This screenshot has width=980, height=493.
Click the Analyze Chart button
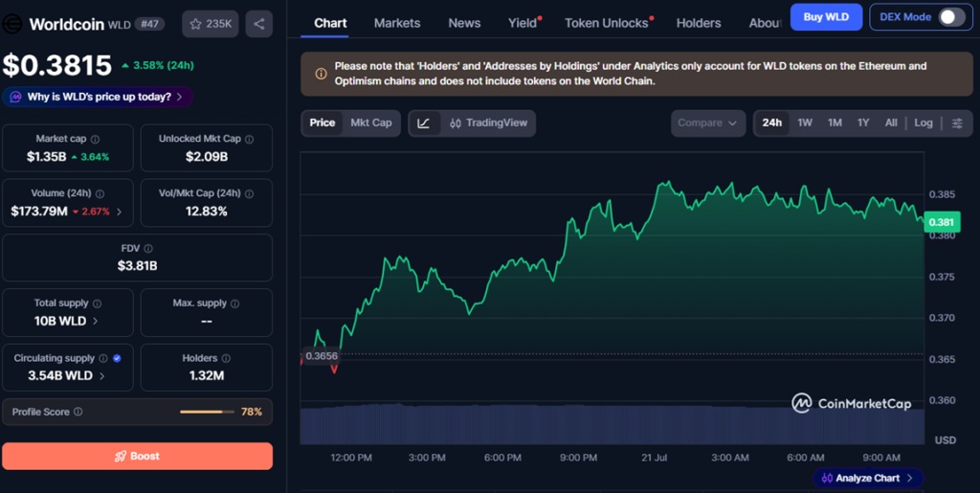868,478
